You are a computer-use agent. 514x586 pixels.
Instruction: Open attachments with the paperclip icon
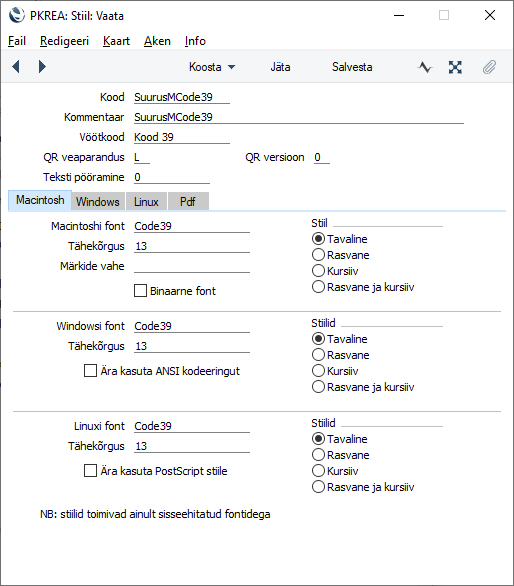click(489, 67)
